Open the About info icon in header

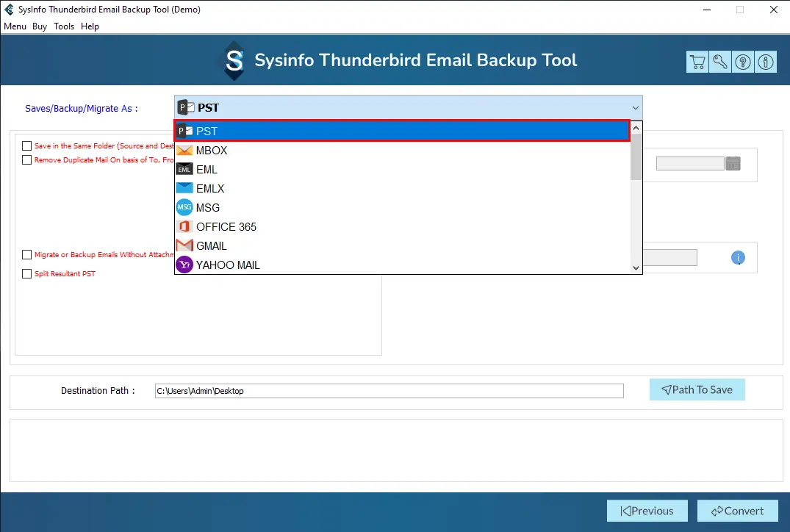point(766,62)
